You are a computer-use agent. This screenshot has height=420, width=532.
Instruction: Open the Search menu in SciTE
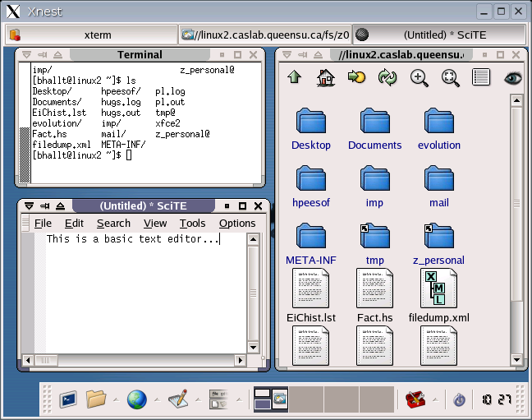point(113,224)
